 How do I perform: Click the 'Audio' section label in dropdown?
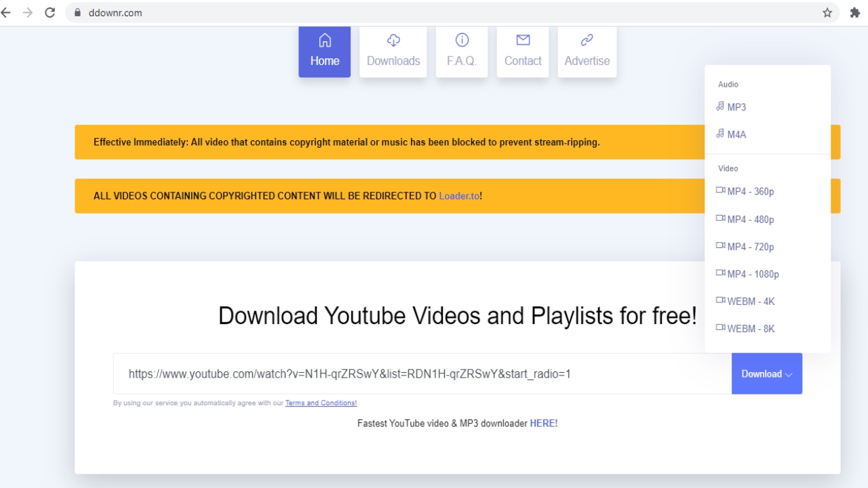coord(728,84)
